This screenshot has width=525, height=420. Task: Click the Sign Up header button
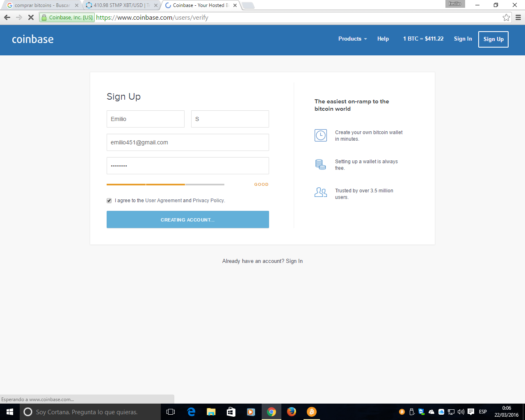pyautogui.click(x=493, y=39)
